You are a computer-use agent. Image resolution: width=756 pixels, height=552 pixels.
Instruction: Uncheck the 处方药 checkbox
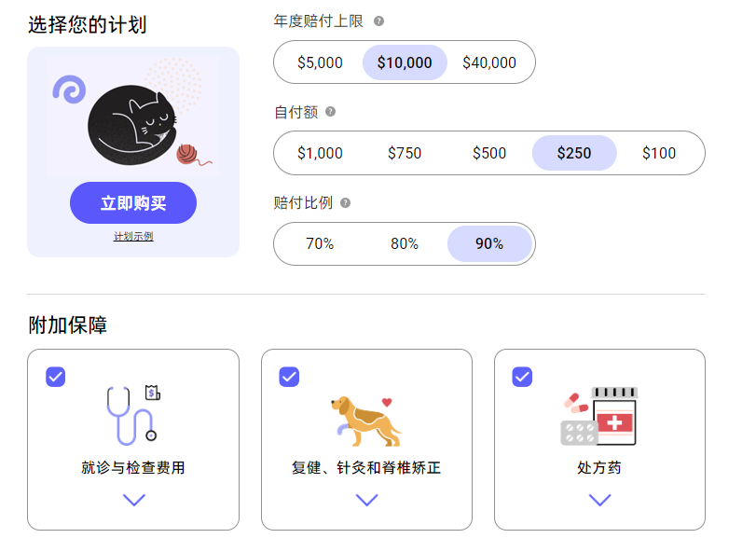[522, 377]
